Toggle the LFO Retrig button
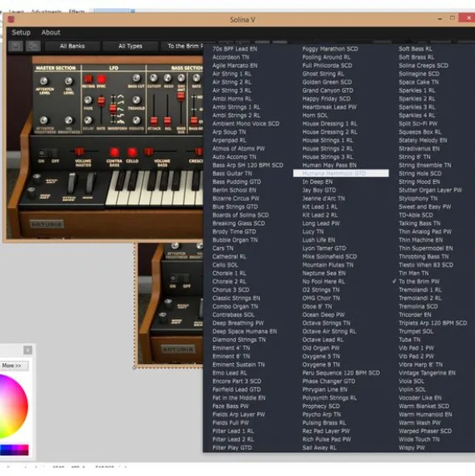 coord(89,79)
